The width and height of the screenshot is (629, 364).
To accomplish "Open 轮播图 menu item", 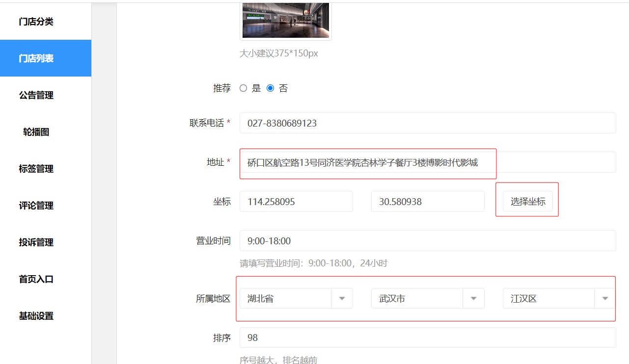I will 36,132.
